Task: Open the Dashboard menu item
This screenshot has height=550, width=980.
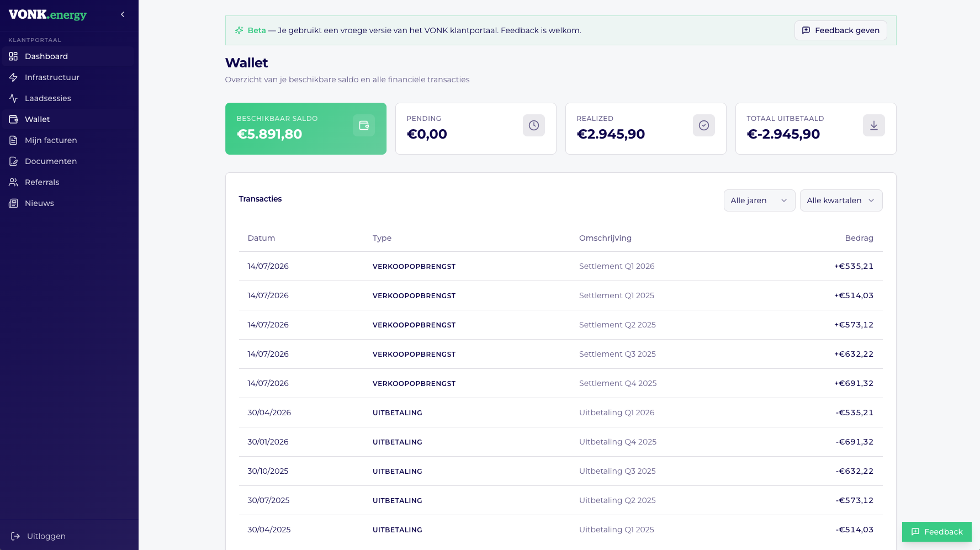Action: point(69,56)
